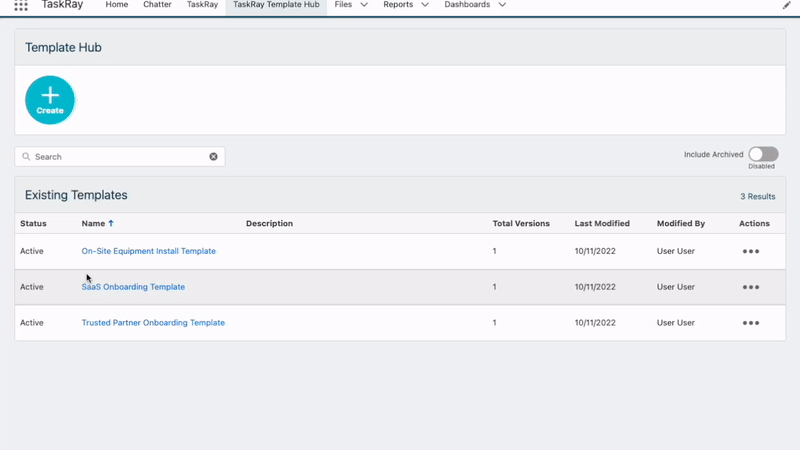Click Last Modified date of Trusted Partner row
The width and height of the screenshot is (800, 450).
coord(595,322)
